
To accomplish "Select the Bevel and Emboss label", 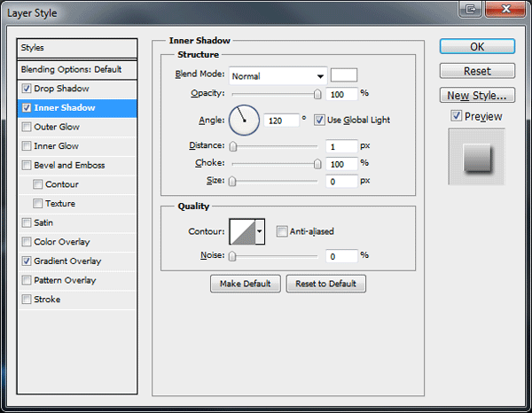I will point(69,166).
